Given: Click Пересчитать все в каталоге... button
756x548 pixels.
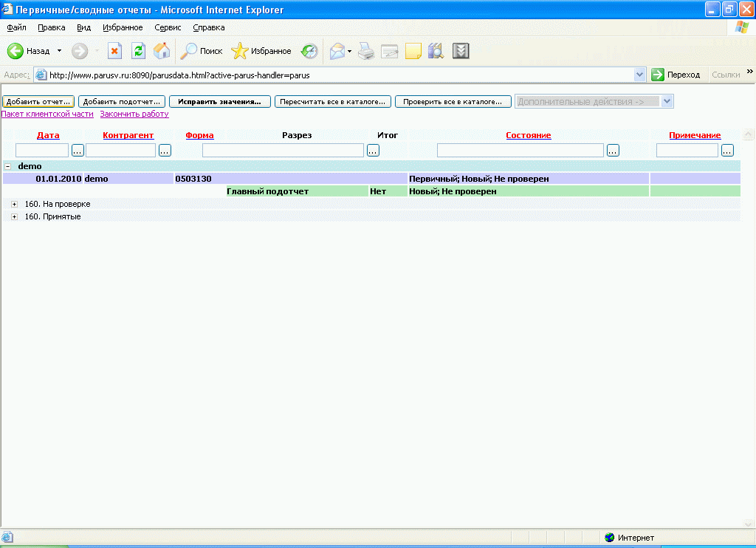Looking at the screenshot, I should [333, 101].
